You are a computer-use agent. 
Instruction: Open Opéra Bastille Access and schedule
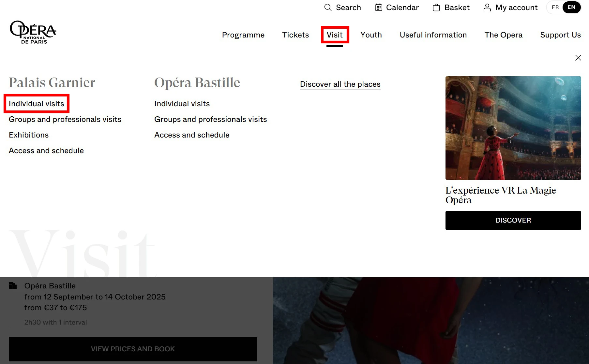[x=192, y=135]
